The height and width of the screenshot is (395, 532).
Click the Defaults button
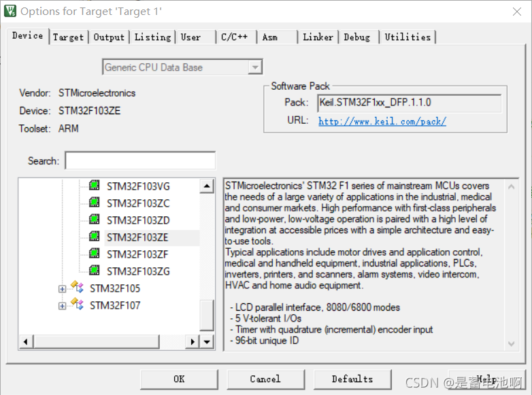pyautogui.click(x=352, y=379)
